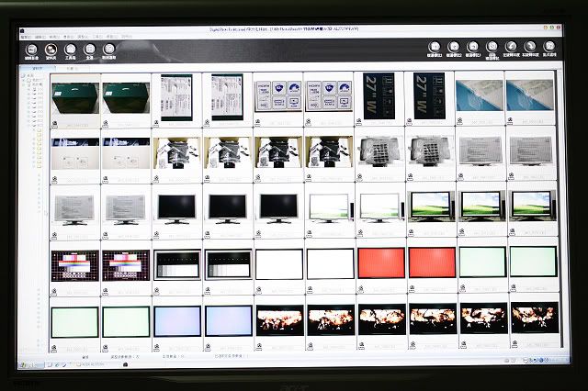
Task: Apply Check Mark 1 toolbar icon
Action: [435, 49]
